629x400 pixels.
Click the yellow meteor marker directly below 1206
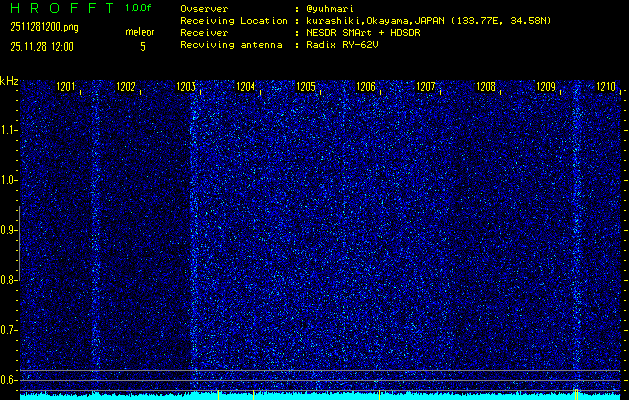tap(379, 395)
